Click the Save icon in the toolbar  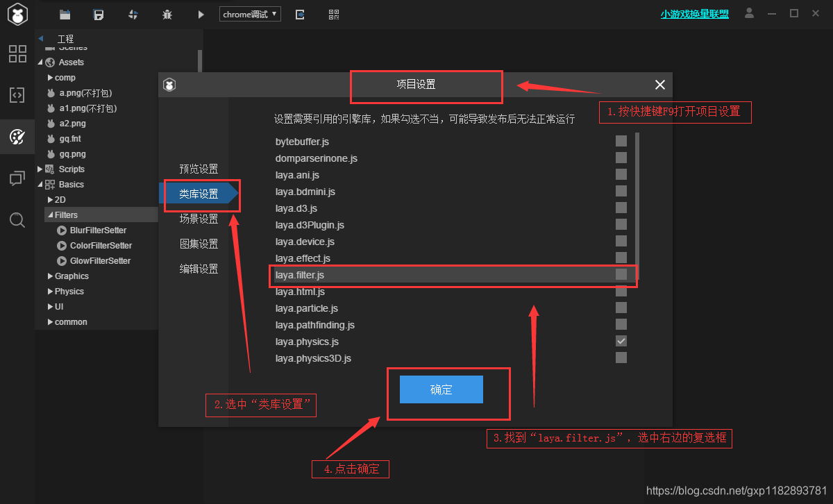[x=99, y=14]
